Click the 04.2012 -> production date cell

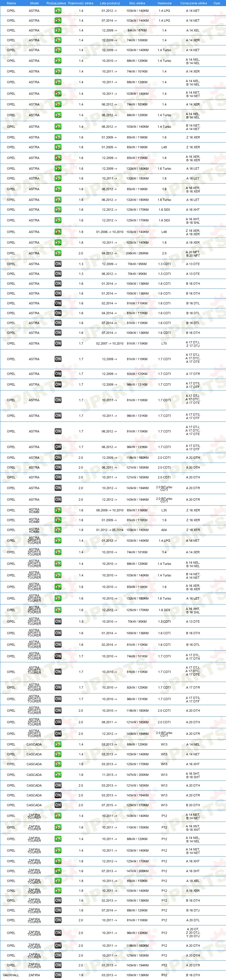point(110,253)
